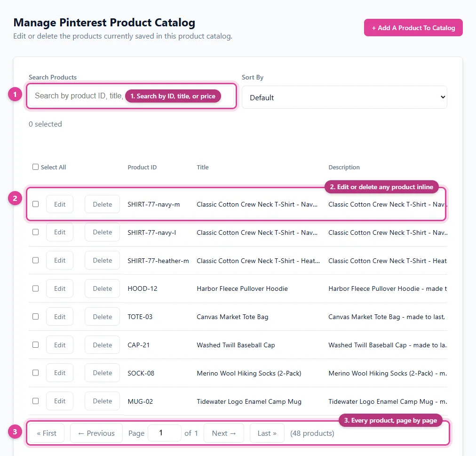The height and width of the screenshot is (456, 476).
Task: Check the box for SHIRT-77-navy-l
Action: pos(36,232)
